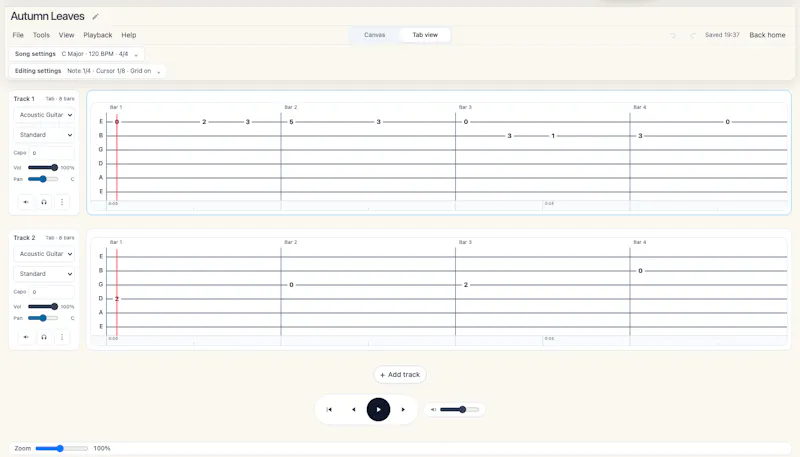Adjust Track 2 volume slider

point(43,307)
